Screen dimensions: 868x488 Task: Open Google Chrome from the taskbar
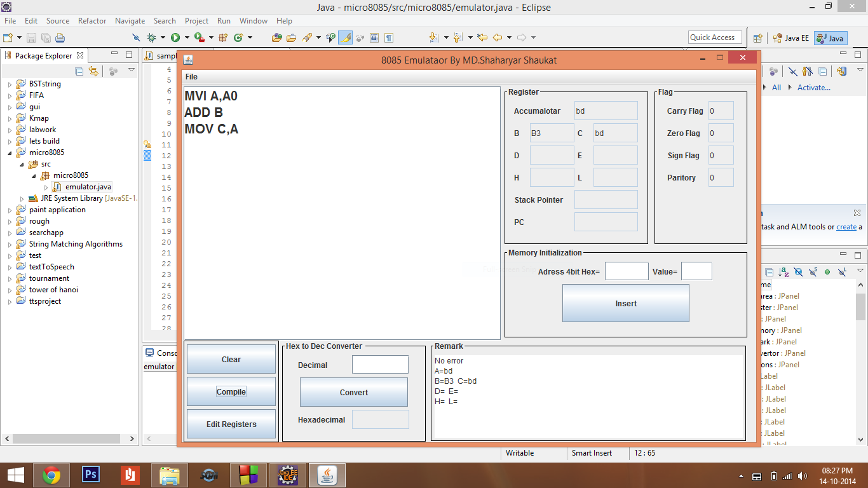click(x=51, y=475)
